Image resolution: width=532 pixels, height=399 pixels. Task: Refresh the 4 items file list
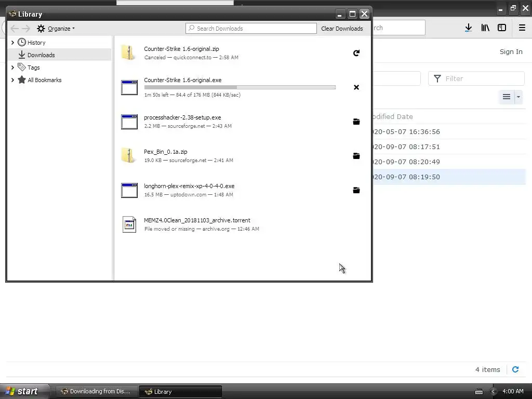pos(515,369)
